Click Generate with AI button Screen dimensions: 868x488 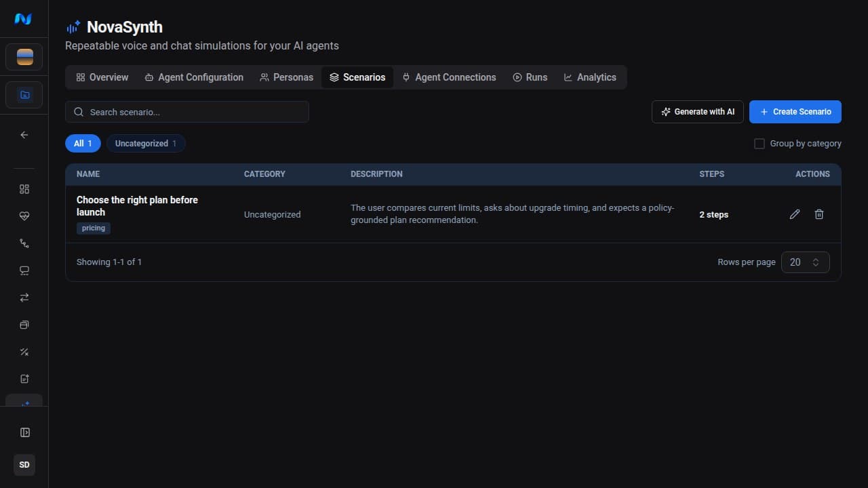[x=698, y=112]
